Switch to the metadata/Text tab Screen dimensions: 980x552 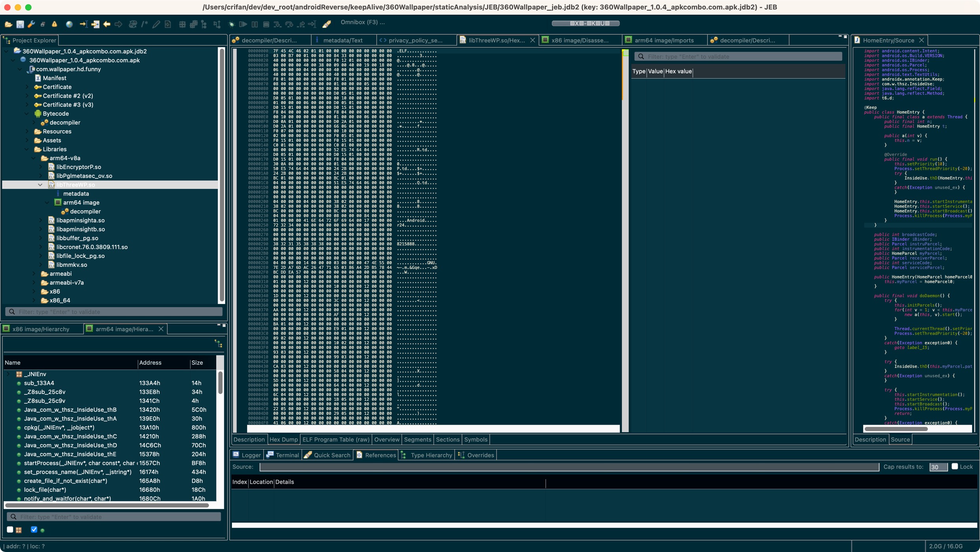pos(342,40)
